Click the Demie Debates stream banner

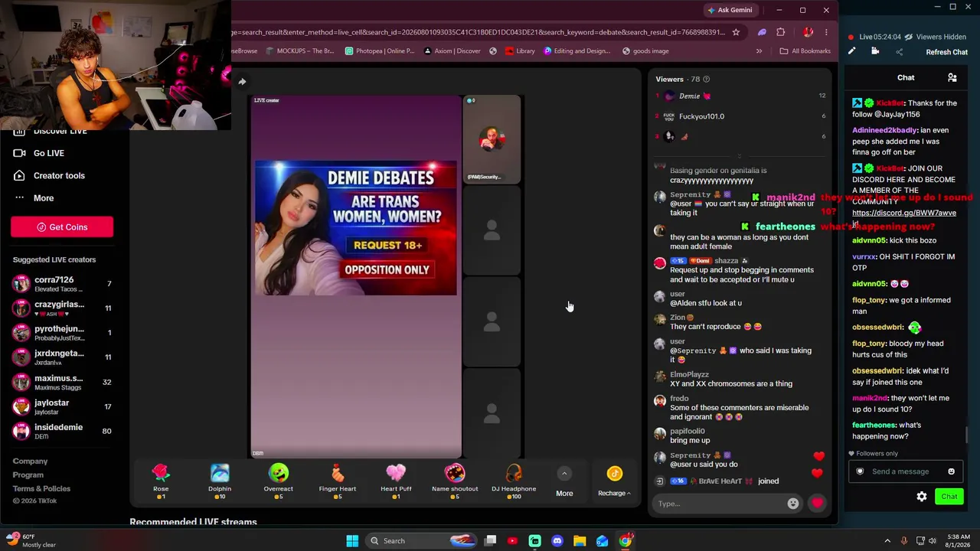(356, 228)
